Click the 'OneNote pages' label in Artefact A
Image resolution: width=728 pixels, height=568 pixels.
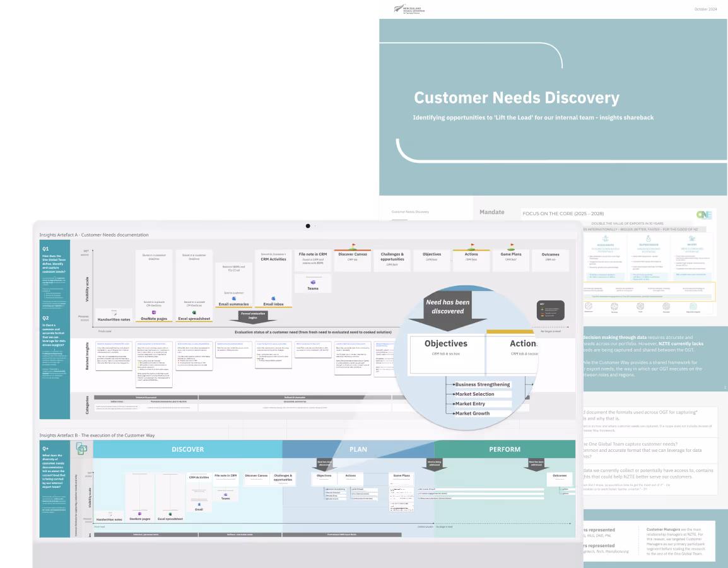point(154,319)
